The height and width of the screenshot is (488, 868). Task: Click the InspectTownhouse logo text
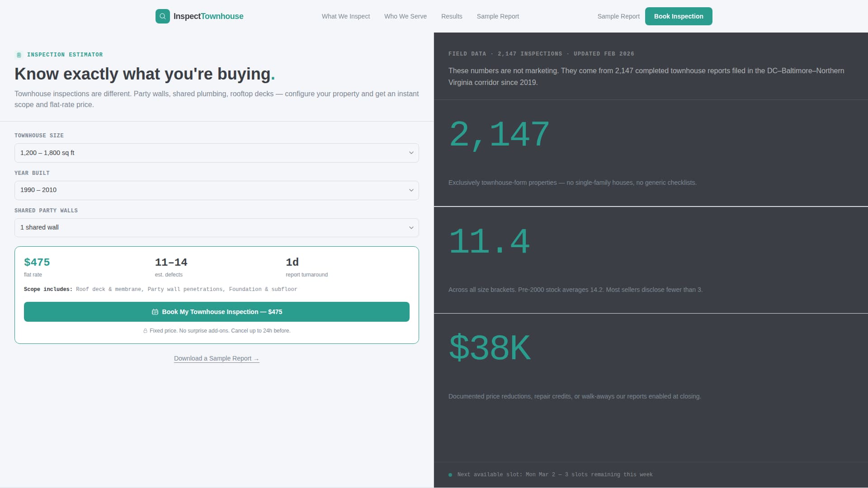coord(208,16)
